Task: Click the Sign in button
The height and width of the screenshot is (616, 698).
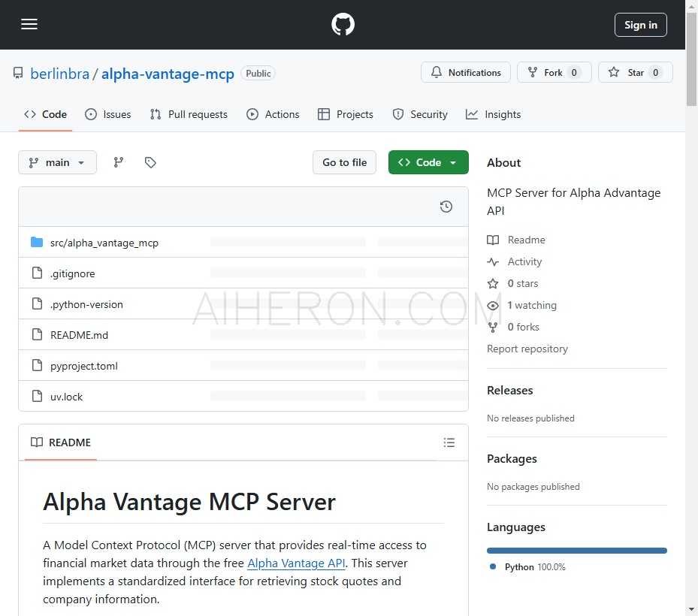Action: coord(640,24)
